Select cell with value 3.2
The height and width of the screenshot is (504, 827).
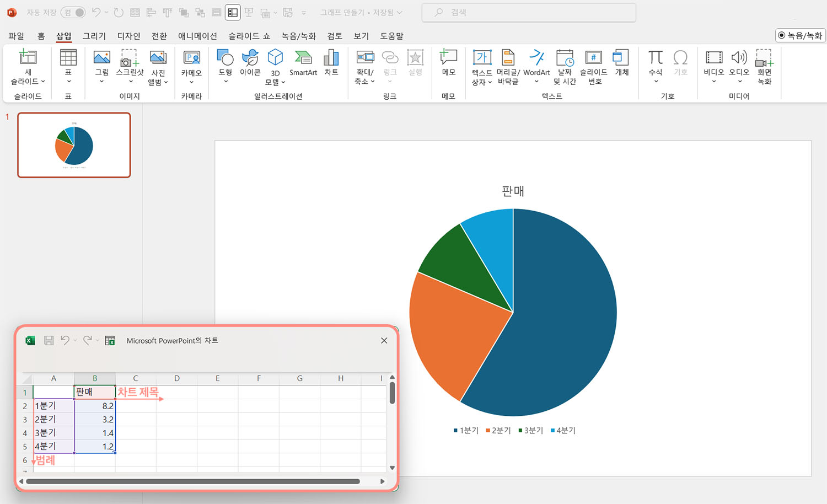95,419
